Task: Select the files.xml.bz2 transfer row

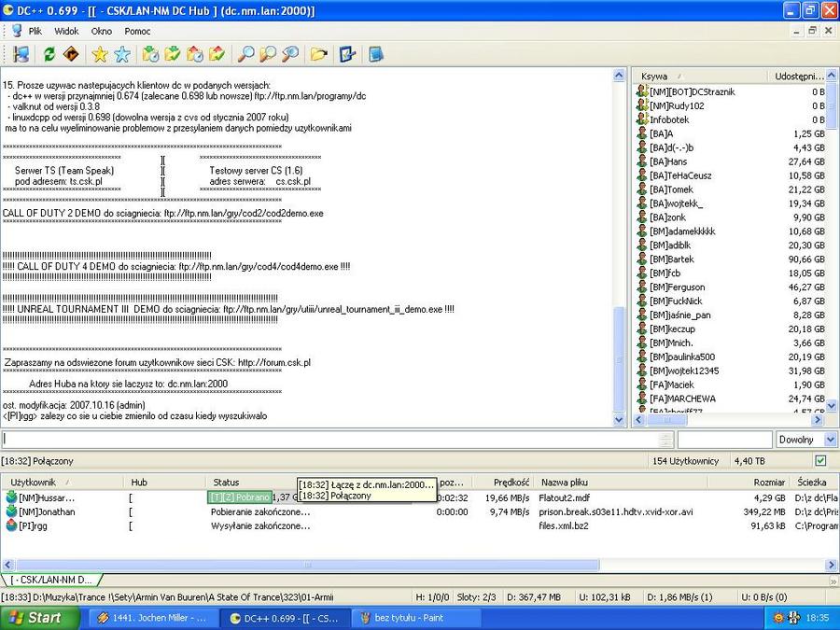Action: pos(419,525)
